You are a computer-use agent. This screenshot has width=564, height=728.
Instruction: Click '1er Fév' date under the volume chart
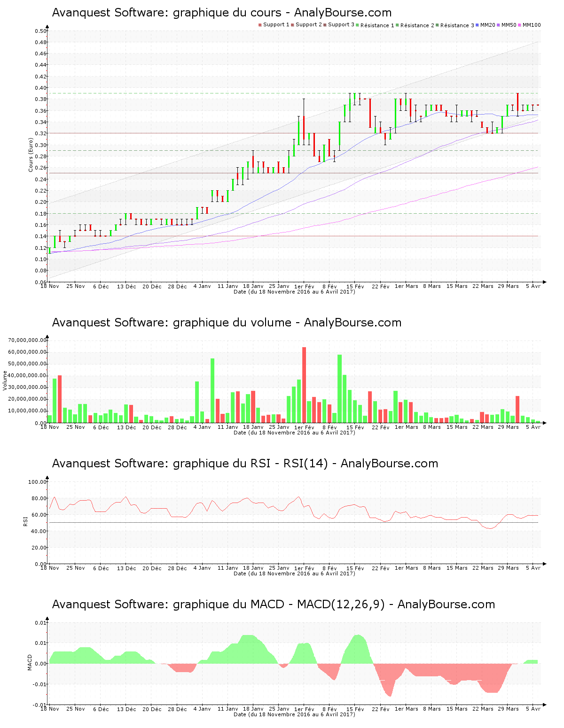[304, 427]
